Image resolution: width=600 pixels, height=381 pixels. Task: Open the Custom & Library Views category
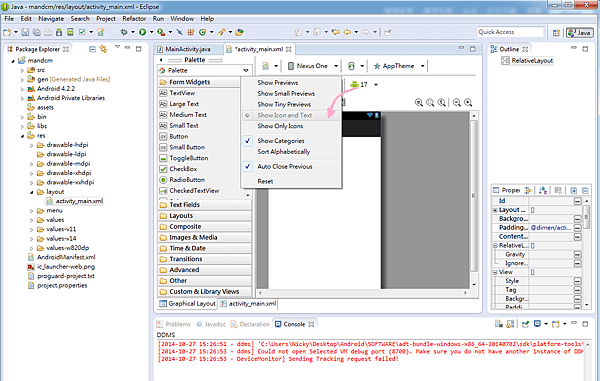point(205,291)
